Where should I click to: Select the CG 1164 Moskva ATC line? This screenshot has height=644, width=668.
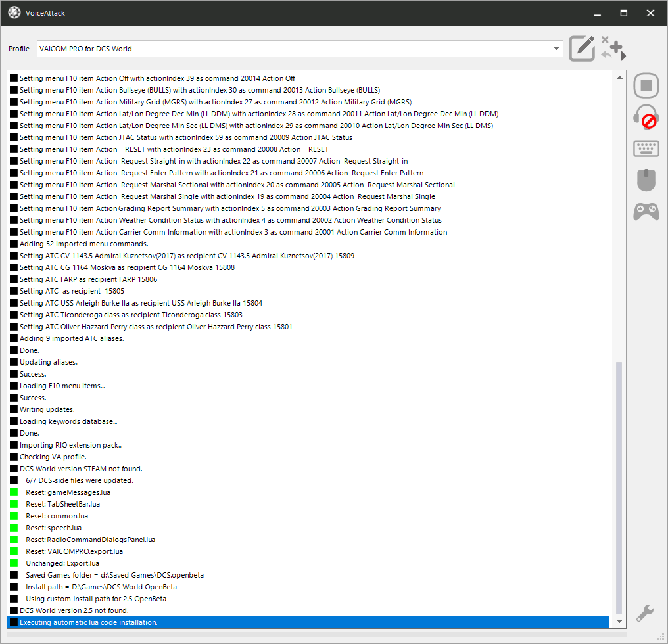pyautogui.click(x=308, y=267)
